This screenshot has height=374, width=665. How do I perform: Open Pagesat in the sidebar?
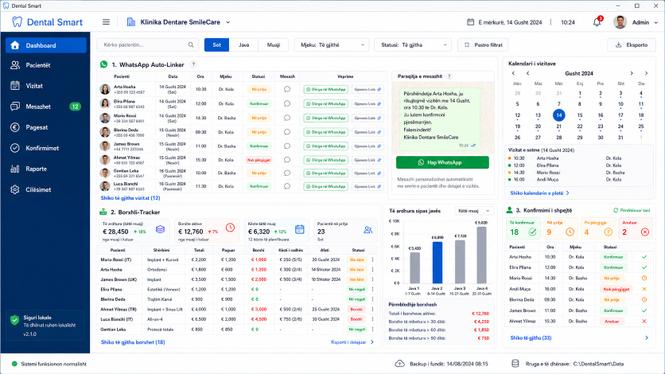coord(46,127)
